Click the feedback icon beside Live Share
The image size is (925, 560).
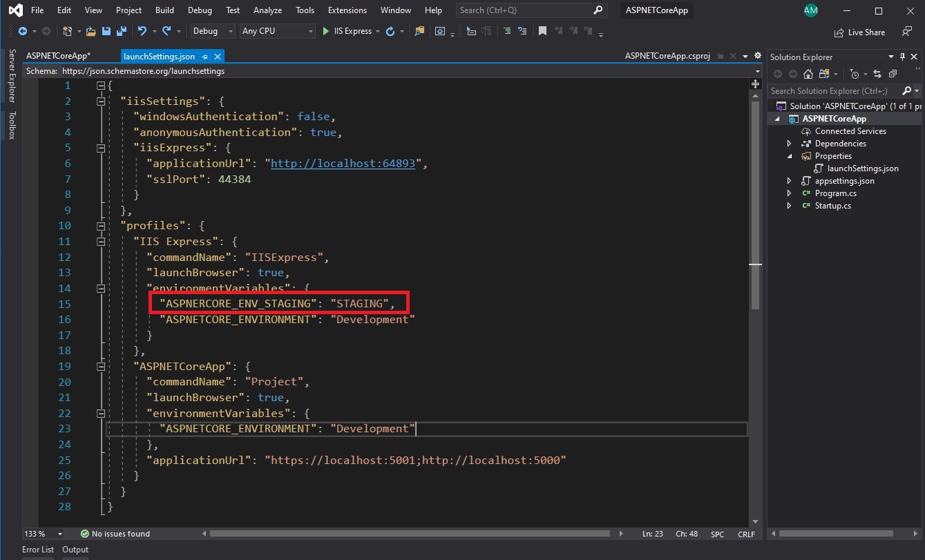907,32
